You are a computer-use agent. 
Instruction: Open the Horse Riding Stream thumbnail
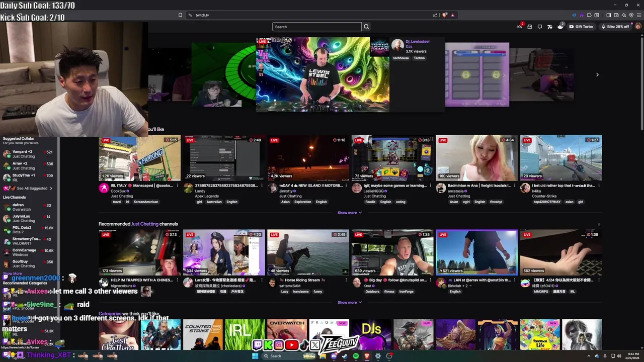click(308, 252)
